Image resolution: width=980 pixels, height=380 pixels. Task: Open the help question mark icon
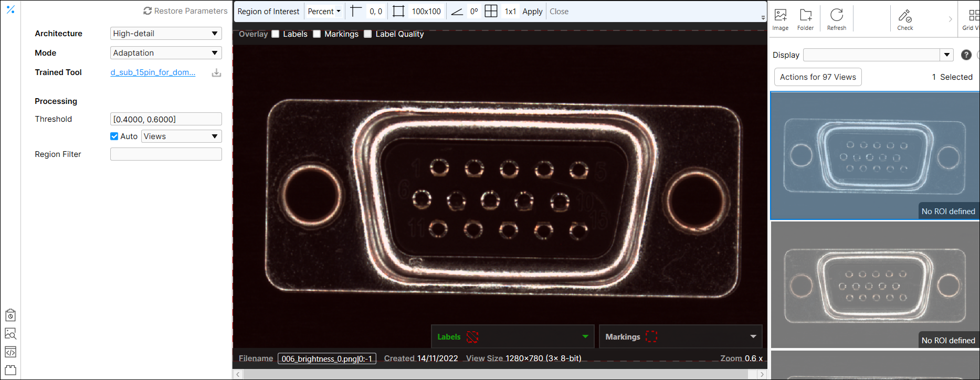click(966, 55)
